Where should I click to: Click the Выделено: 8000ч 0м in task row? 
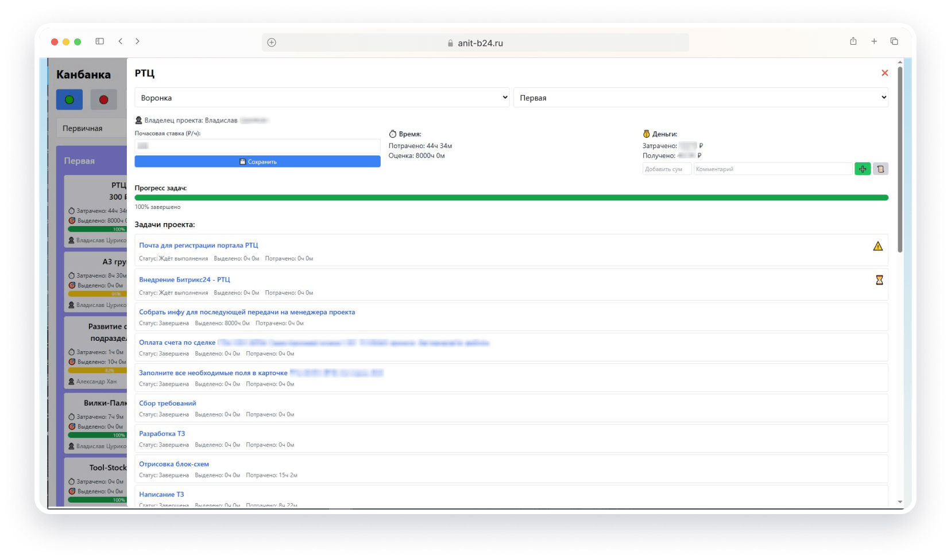click(x=222, y=323)
